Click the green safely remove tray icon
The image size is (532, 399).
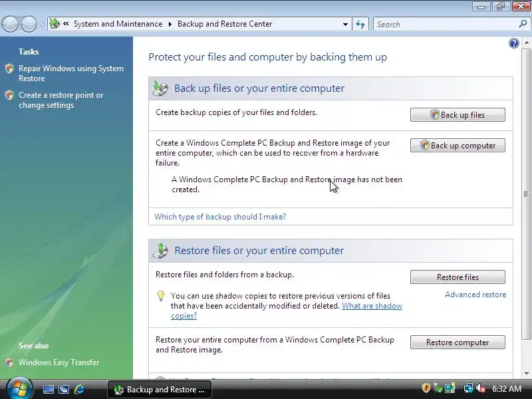(438, 388)
